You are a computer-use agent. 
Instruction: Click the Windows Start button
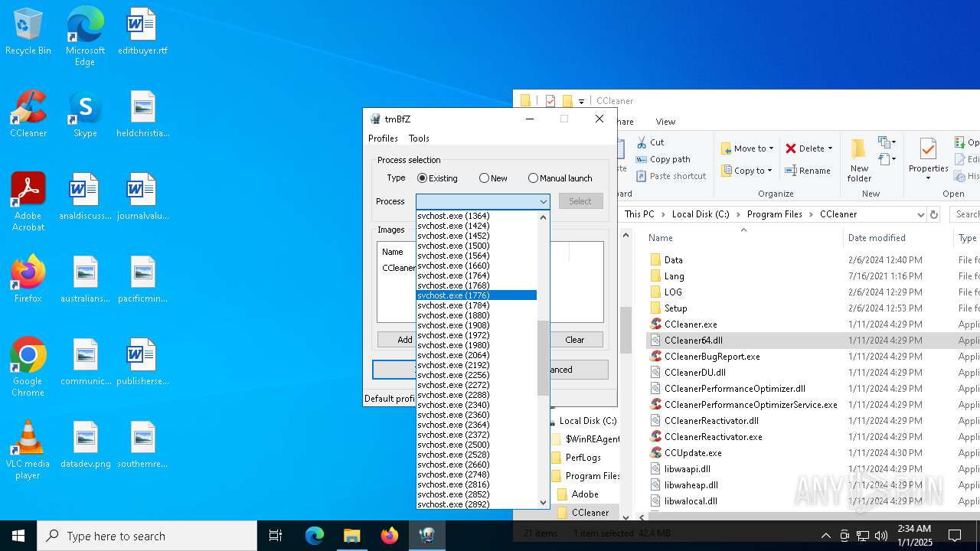[x=18, y=536]
